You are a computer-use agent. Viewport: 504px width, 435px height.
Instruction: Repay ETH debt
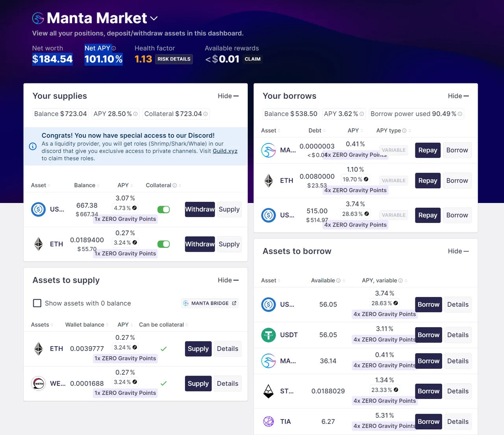click(428, 181)
